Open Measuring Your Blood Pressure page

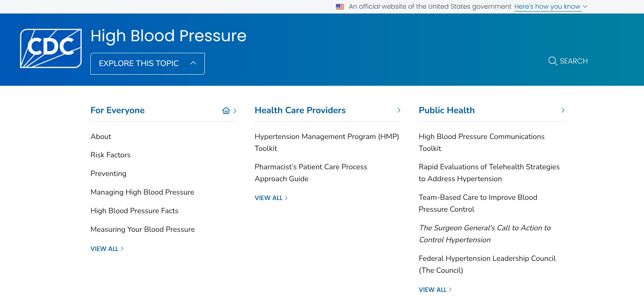(142, 229)
